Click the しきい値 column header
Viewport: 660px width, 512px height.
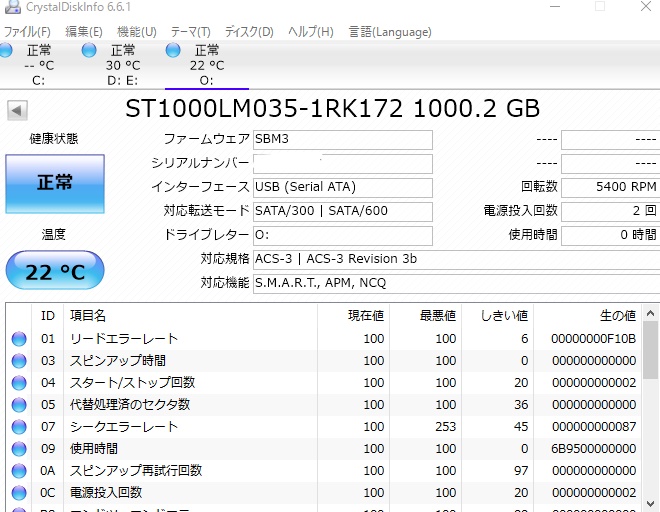498,315
